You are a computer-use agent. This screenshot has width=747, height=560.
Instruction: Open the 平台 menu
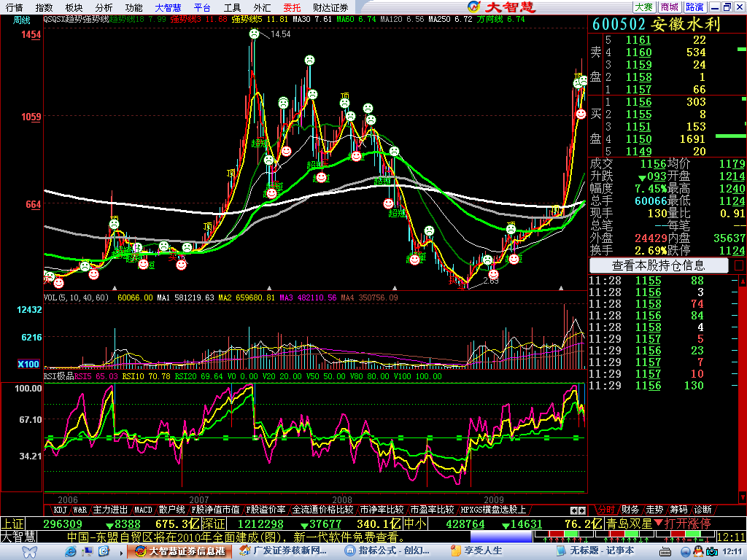(202, 7)
